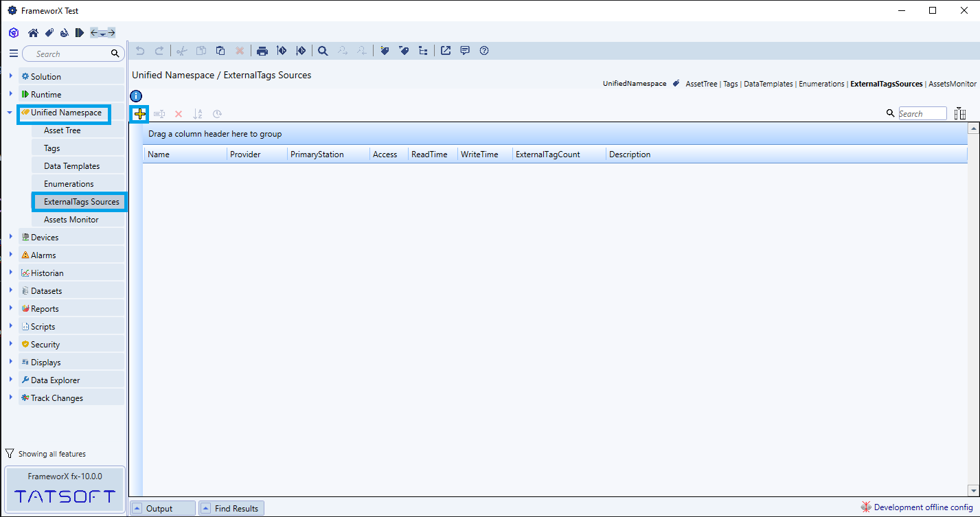980x517 pixels.
Task: Click the grid search input field
Action: tap(922, 114)
